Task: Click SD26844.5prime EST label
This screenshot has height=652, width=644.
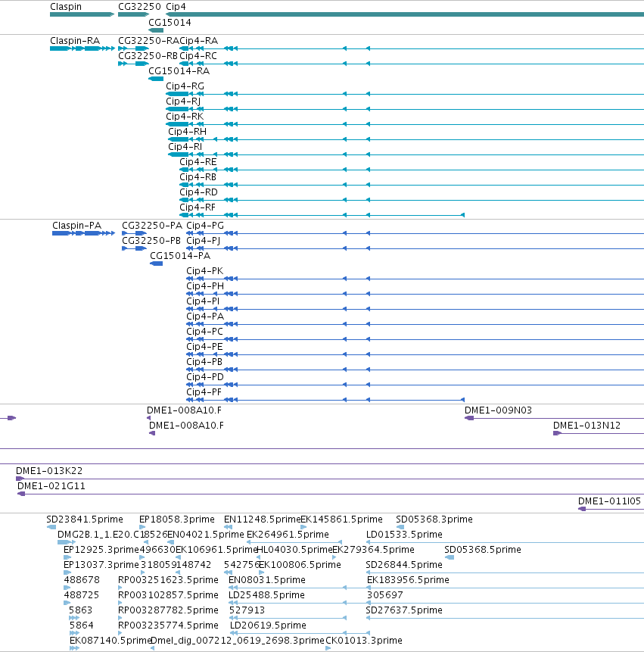Action: click(404, 565)
